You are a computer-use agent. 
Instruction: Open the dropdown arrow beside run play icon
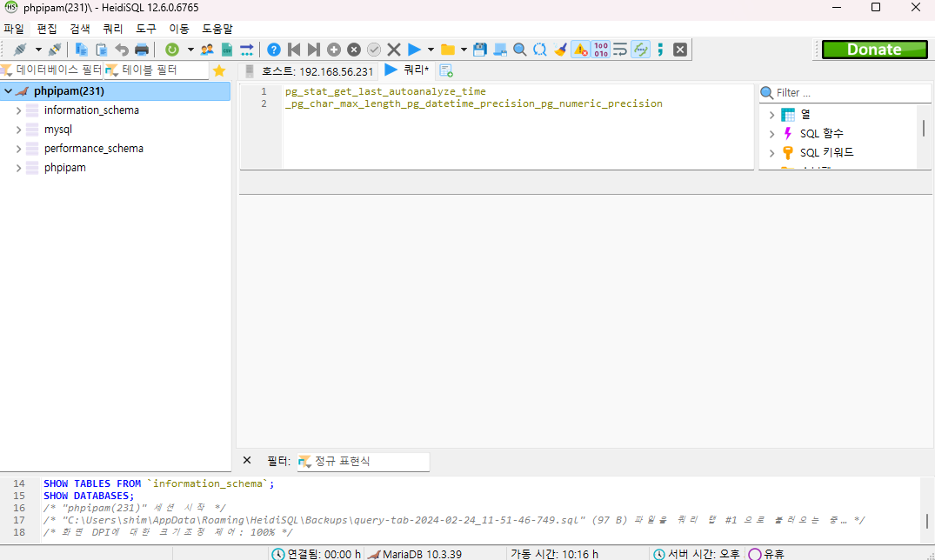click(431, 50)
